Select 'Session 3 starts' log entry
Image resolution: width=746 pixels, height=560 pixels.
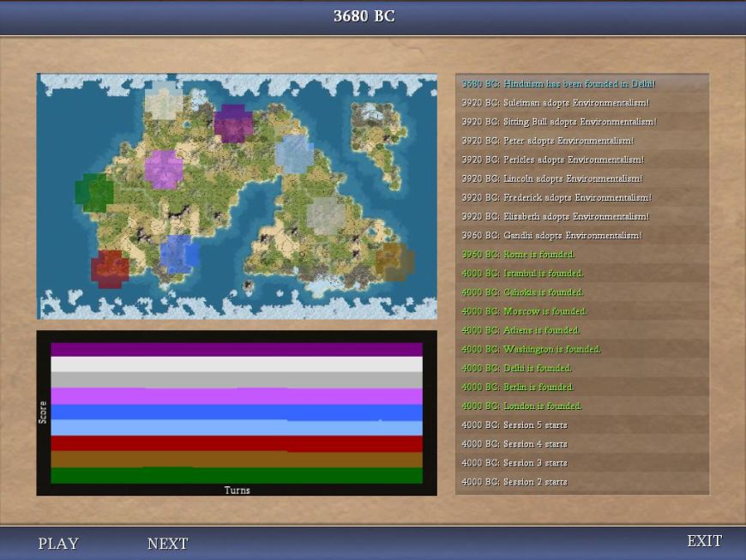coord(582,463)
